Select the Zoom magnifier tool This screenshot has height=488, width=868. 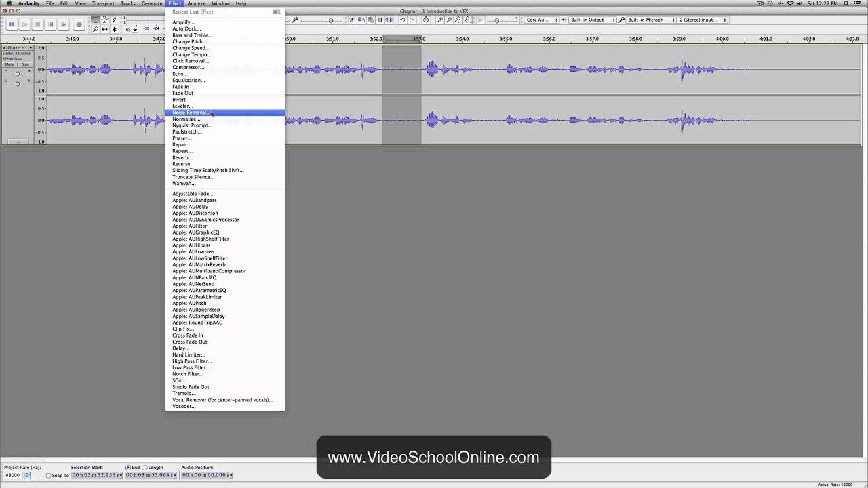(x=96, y=29)
